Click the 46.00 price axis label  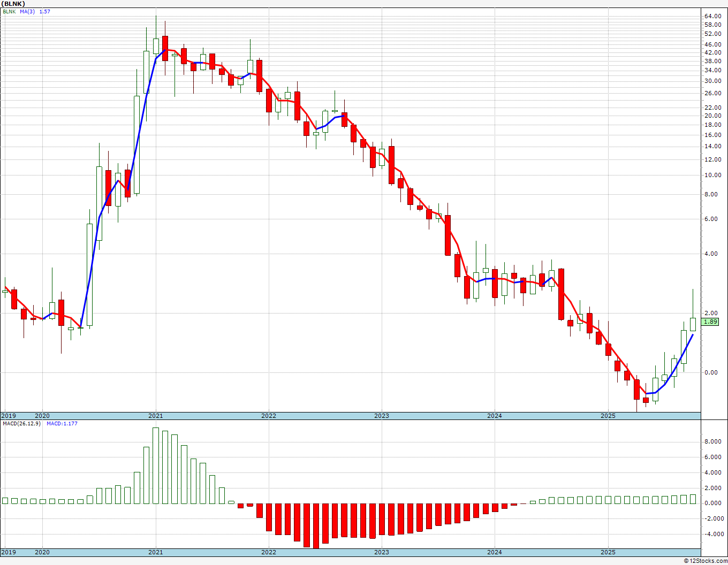[713, 44]
